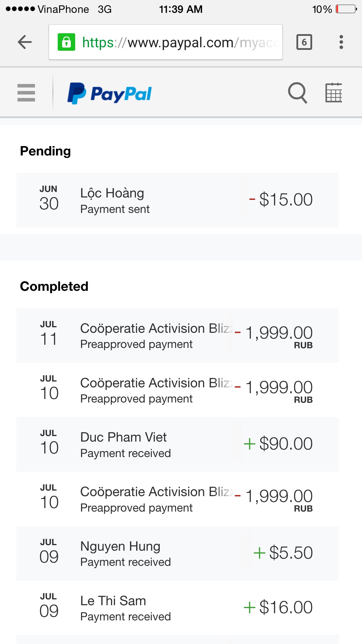Open the browser tabs counter showing 6

click(304, 42)
